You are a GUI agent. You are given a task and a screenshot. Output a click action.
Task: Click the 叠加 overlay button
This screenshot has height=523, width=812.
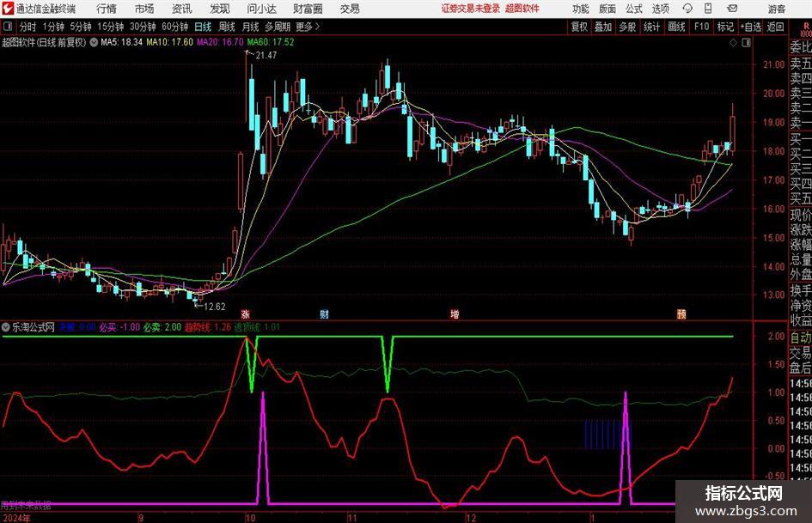click(603, 27)
